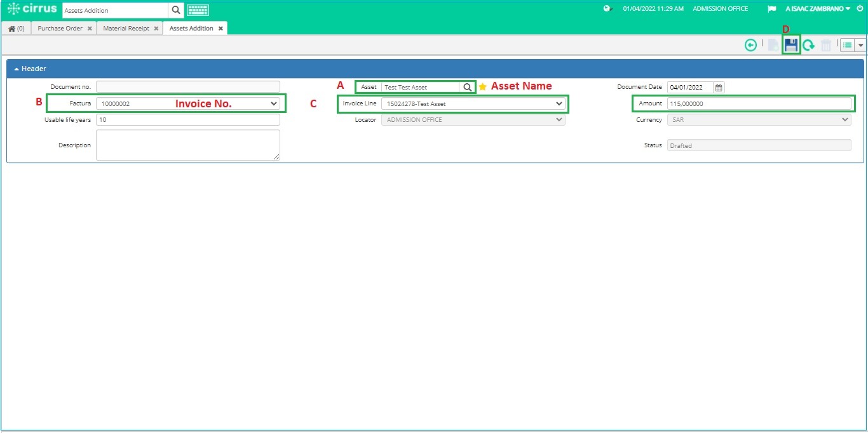Click the Description text area
This screenshot has width=868, height=433.
point(188,145)
